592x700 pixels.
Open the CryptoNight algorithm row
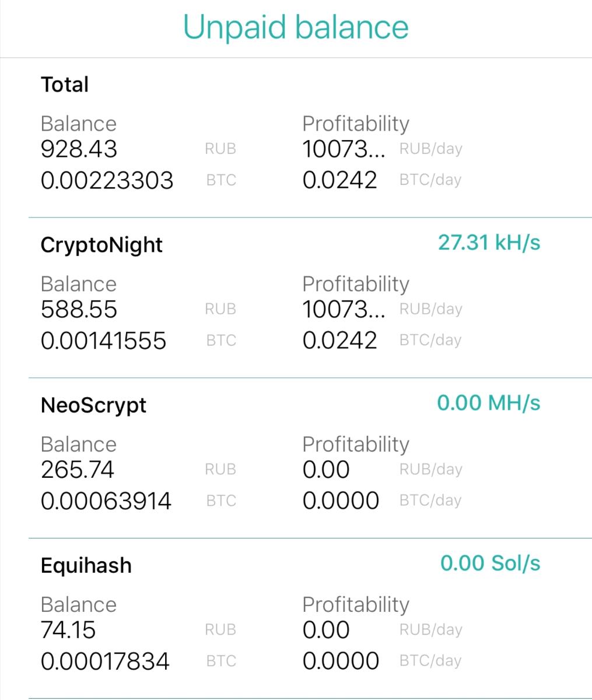point(101,244)
